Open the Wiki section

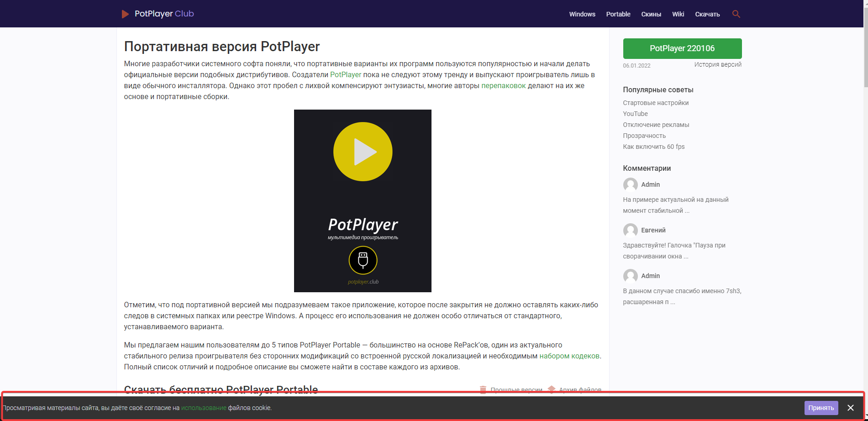pyautogui.click(x=678, y=14)
